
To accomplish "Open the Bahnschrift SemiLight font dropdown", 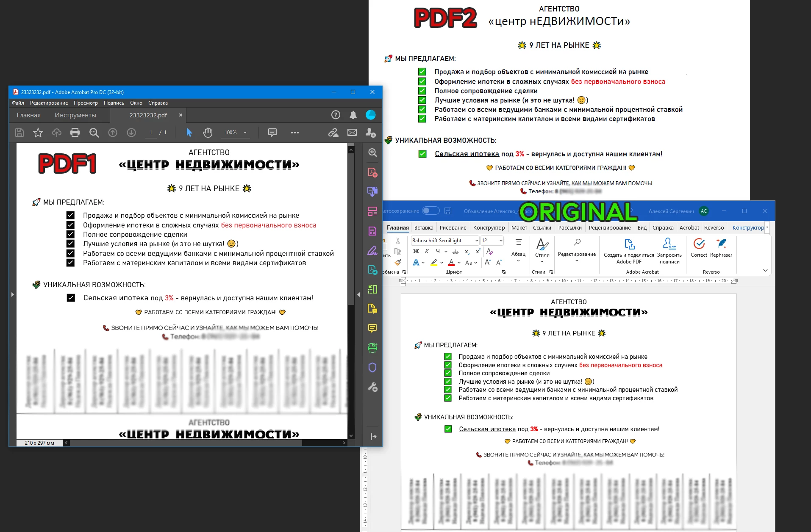I will (x=477, y=241).
